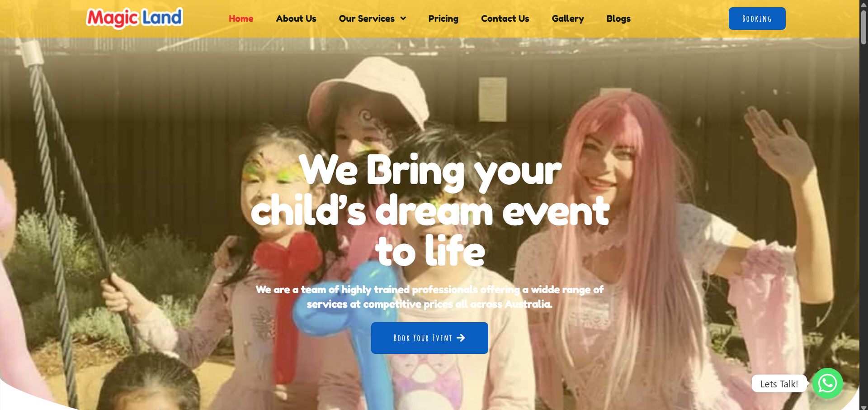
Task: Open the About Us page
Action: coord(296,19)
